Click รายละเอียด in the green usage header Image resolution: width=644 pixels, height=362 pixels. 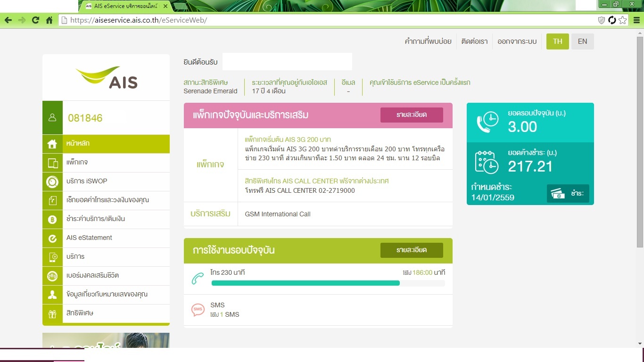[412, 250]
